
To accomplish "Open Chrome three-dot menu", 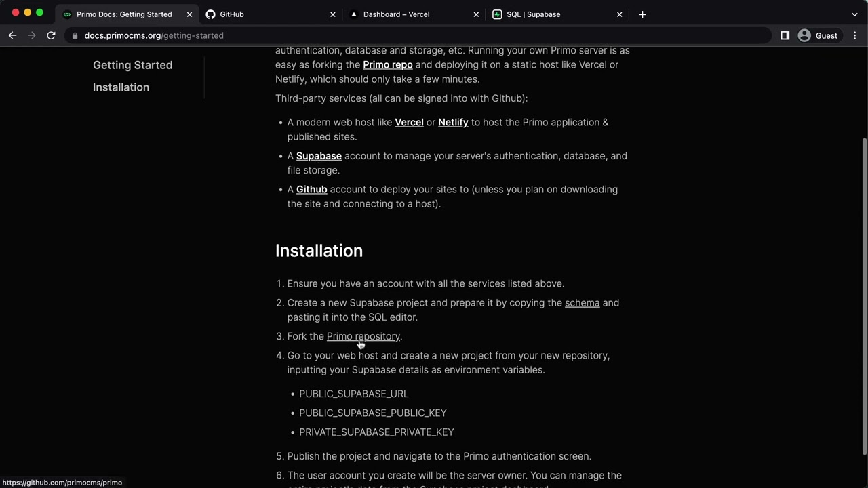I will [x=854, y=35].
